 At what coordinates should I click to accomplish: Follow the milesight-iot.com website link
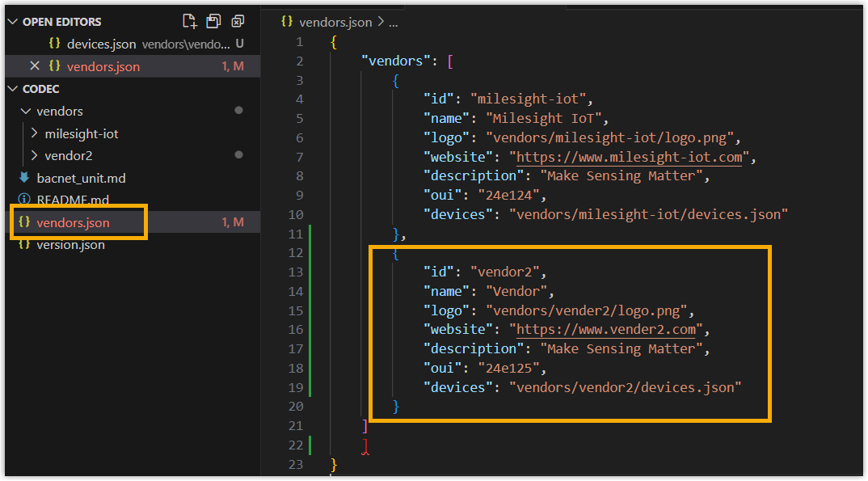click(x=630, y=157)
